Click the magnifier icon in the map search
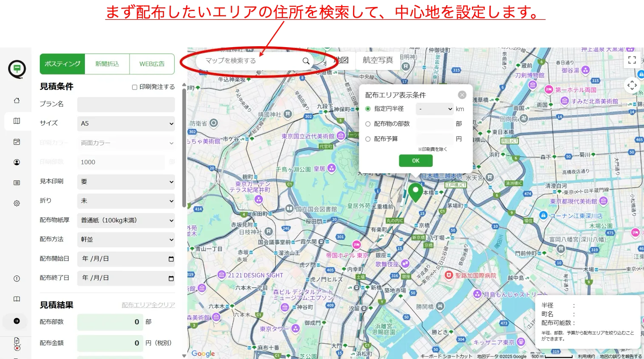The image size is (644, 359). click(306, 61)
